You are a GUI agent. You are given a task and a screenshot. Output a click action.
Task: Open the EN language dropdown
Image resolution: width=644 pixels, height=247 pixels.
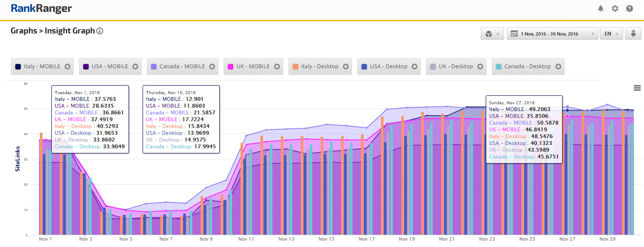point(611,34)
